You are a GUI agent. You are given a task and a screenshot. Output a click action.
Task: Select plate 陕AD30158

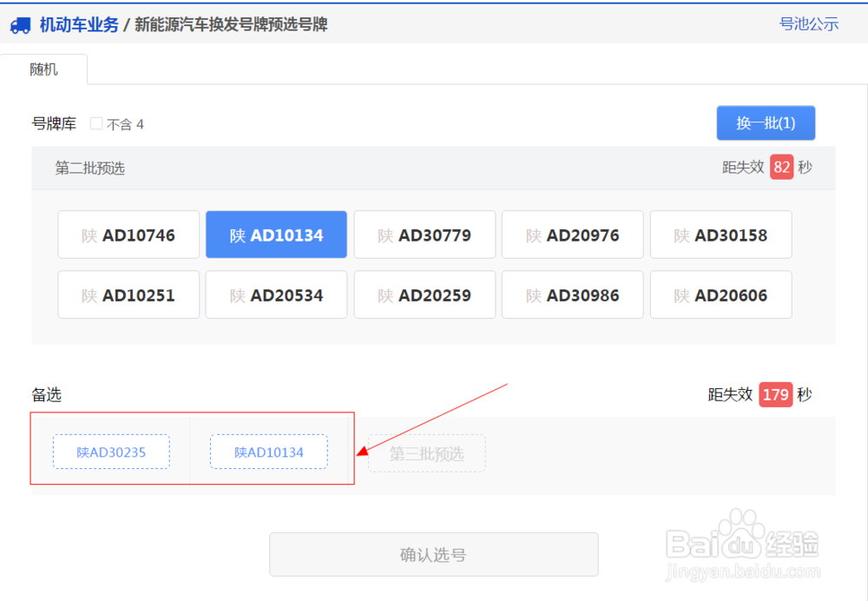click(x=720, y=234)
